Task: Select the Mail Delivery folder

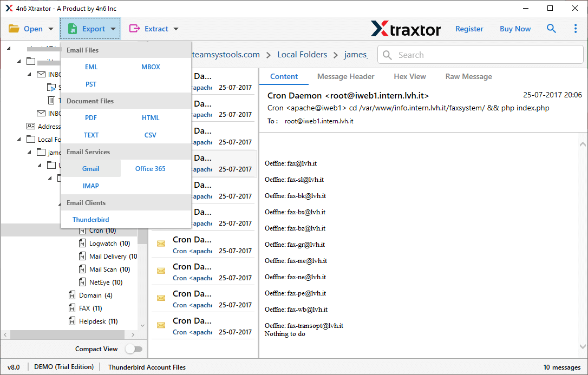Action: [x=113, y=256]
